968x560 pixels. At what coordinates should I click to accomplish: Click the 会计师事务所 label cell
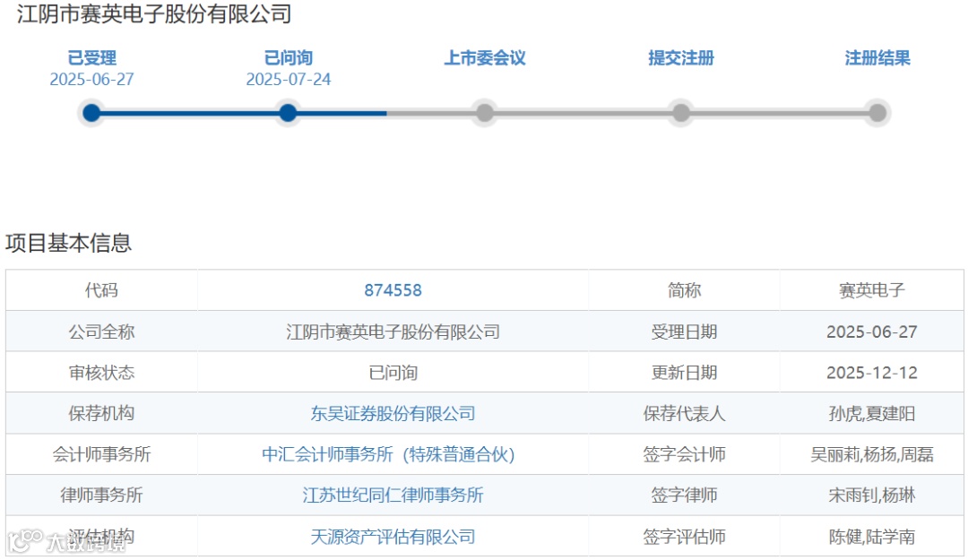tap(101, 454)
